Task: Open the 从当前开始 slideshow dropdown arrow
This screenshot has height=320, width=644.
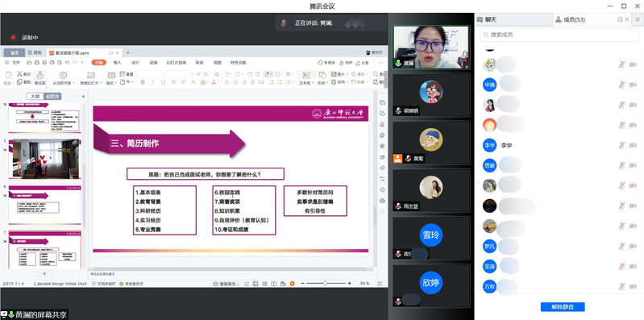Action: tap(74, 83)
